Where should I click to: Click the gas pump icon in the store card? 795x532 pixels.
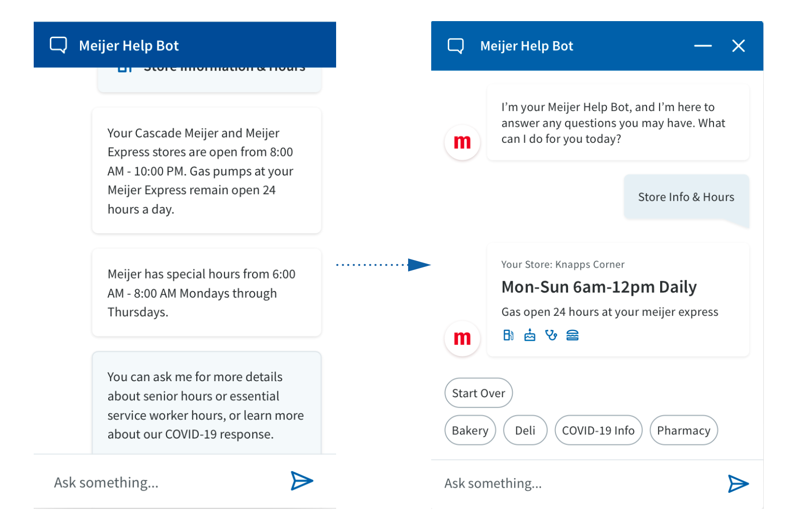508,335
